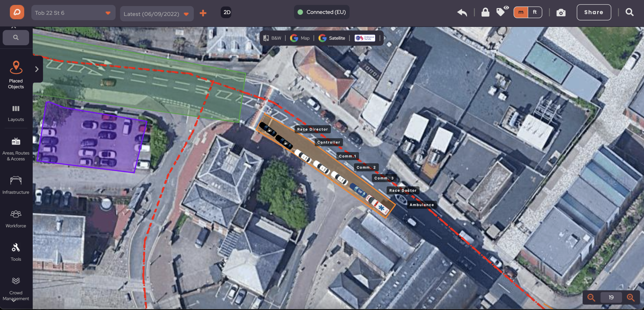Select the ambulance vehicle object
The width and height of the screenshot is (644, 310).
click(377, 205)
